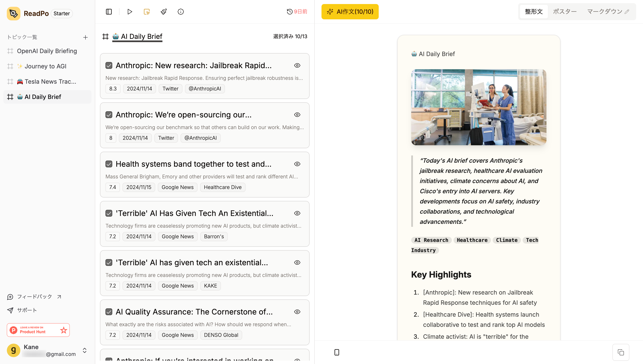The image size is (643, 364).
Task: Click the copy icon at bottom right
Action: point(621,352)
